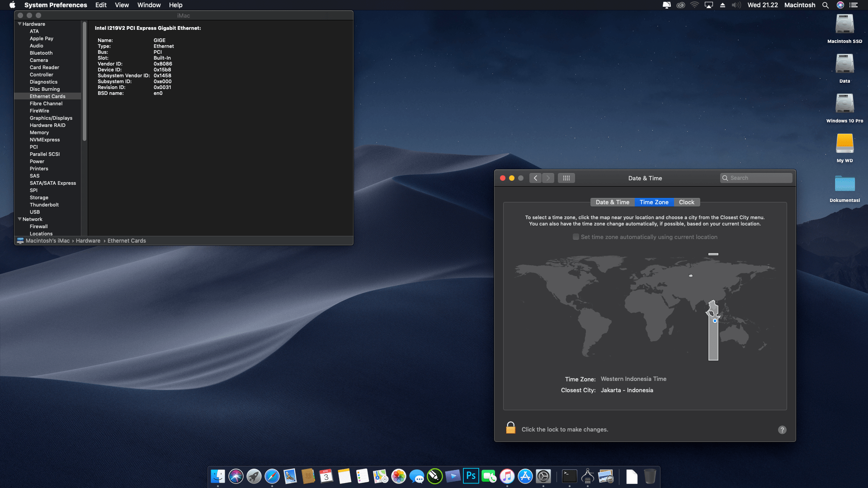The height and width of the screenshot is (488, 868).
Task: Launch Terminal from the Dock
Action: (x=570, y=476)
